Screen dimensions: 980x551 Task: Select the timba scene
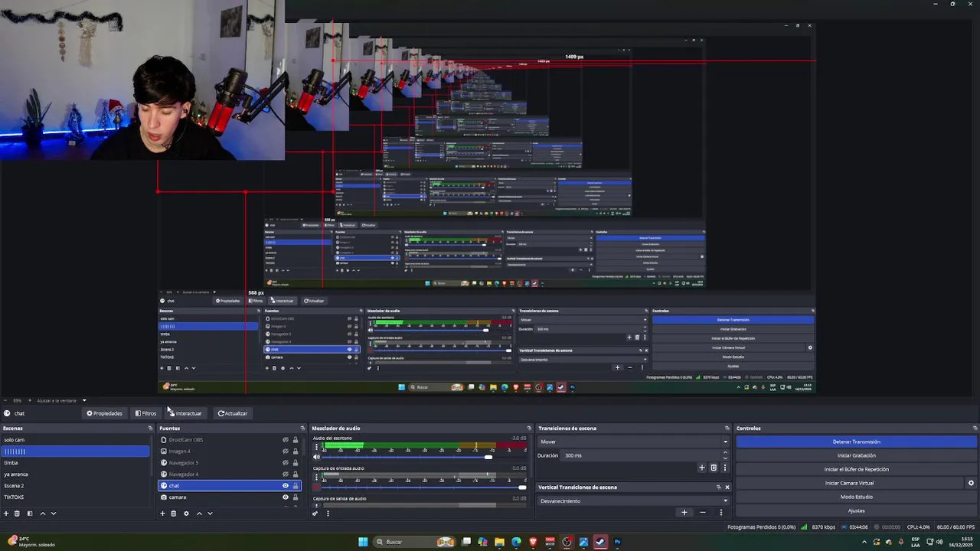pyautogui.click(x=75, y=463)
